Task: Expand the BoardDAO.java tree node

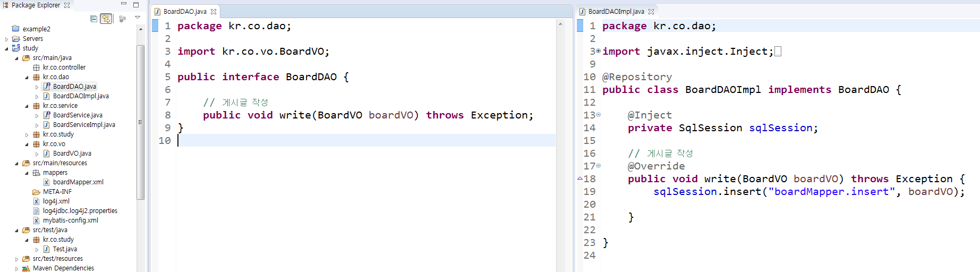Action: (37, 87)
